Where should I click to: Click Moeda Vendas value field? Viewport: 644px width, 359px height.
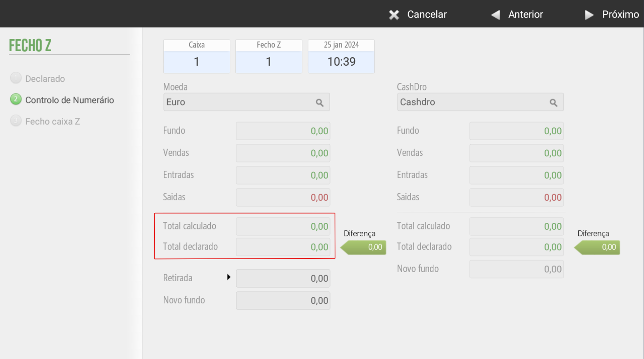[x=283, y=153]
